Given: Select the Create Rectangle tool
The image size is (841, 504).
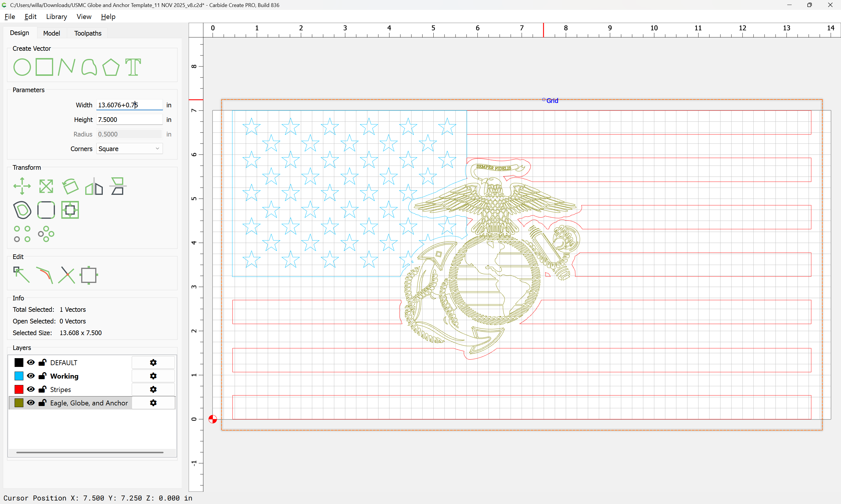Looking at the screenshot, I should (x=44, y=67).
